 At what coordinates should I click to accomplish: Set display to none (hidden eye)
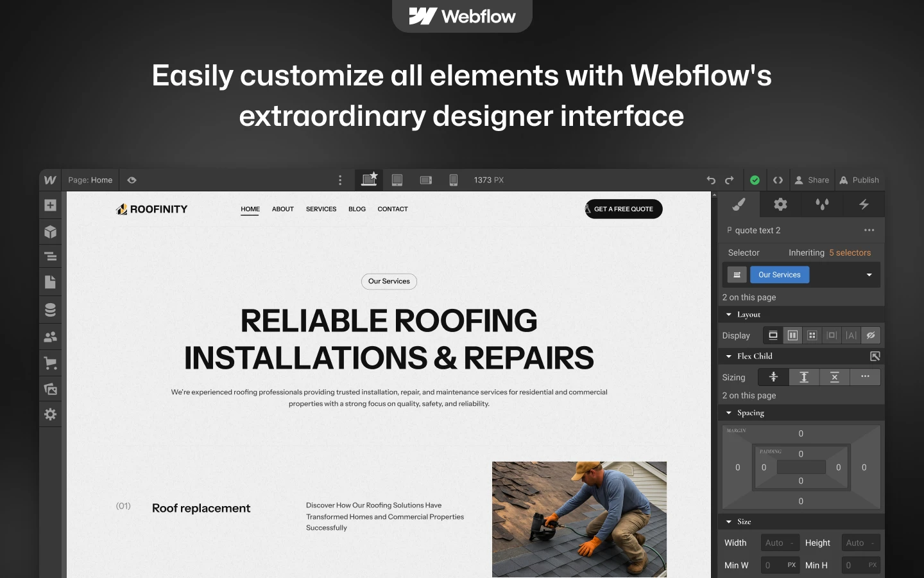click(x=871, y=335)
